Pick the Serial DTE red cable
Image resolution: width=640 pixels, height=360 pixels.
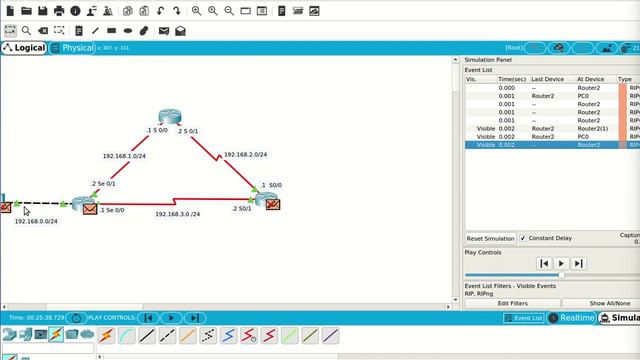click(269, 336)
